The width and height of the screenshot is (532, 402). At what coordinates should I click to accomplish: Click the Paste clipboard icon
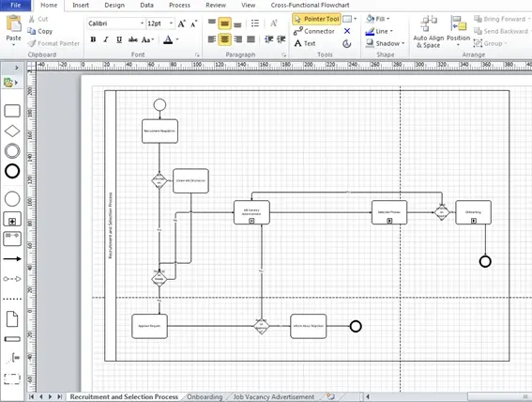pyautogui.click(x=13, y=24)
